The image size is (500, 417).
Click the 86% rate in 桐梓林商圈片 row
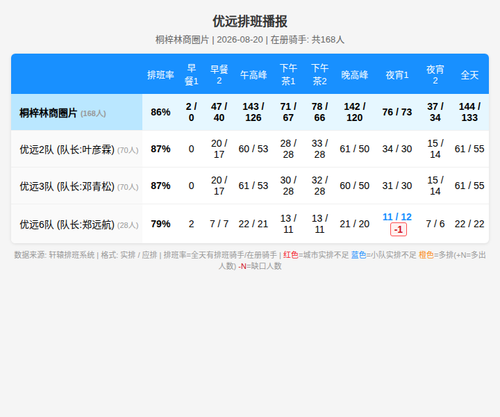(161, 112)
